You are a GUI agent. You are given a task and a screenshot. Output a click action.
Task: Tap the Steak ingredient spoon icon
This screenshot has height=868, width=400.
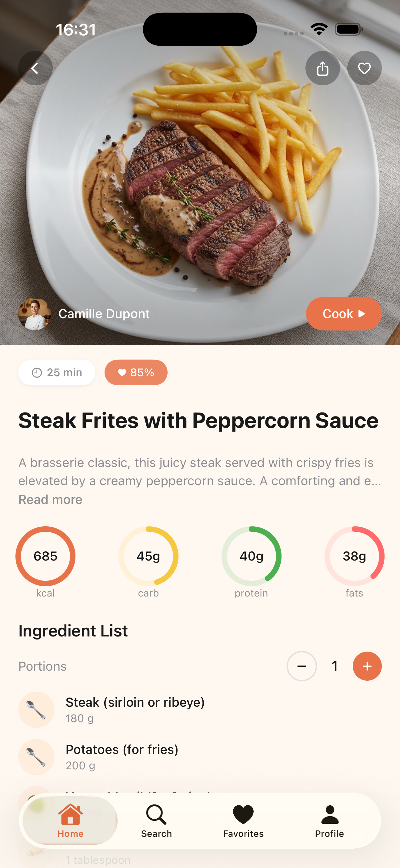[36, 710]
